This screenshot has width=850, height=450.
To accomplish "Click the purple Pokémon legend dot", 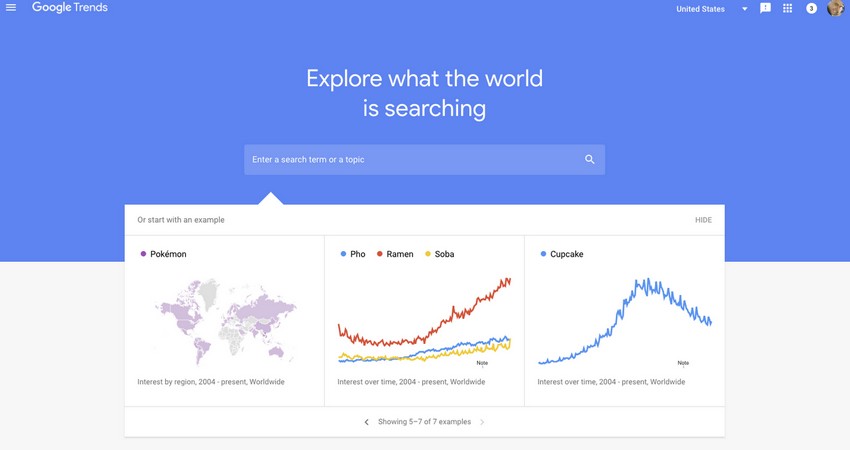I will click(143, 254).
